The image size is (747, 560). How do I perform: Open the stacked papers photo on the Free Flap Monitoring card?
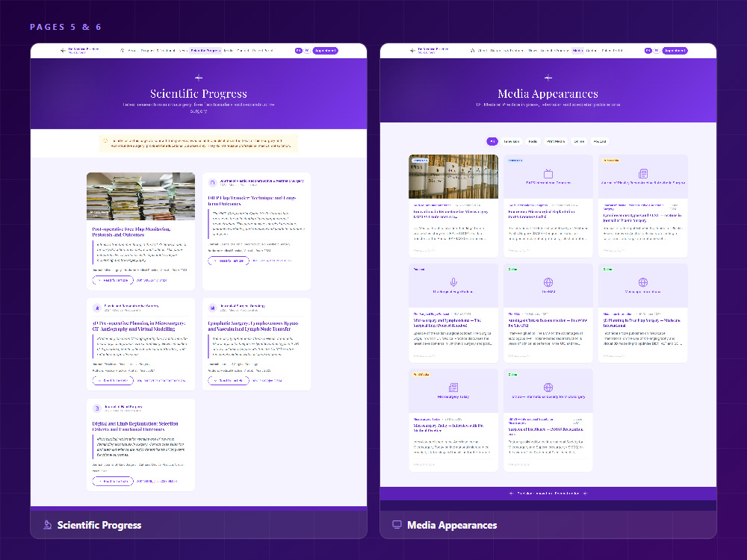[140, 196]
